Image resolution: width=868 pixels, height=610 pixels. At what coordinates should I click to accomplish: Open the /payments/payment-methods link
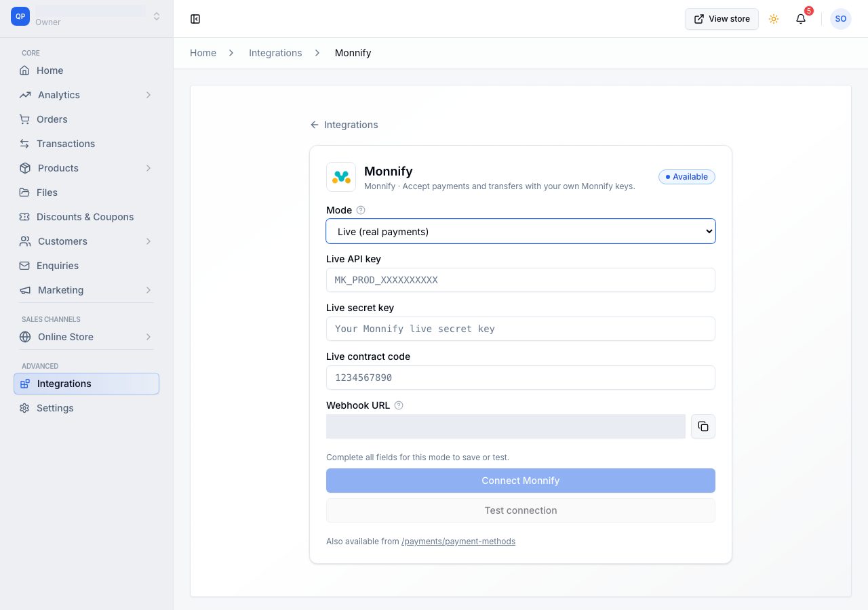458,542
